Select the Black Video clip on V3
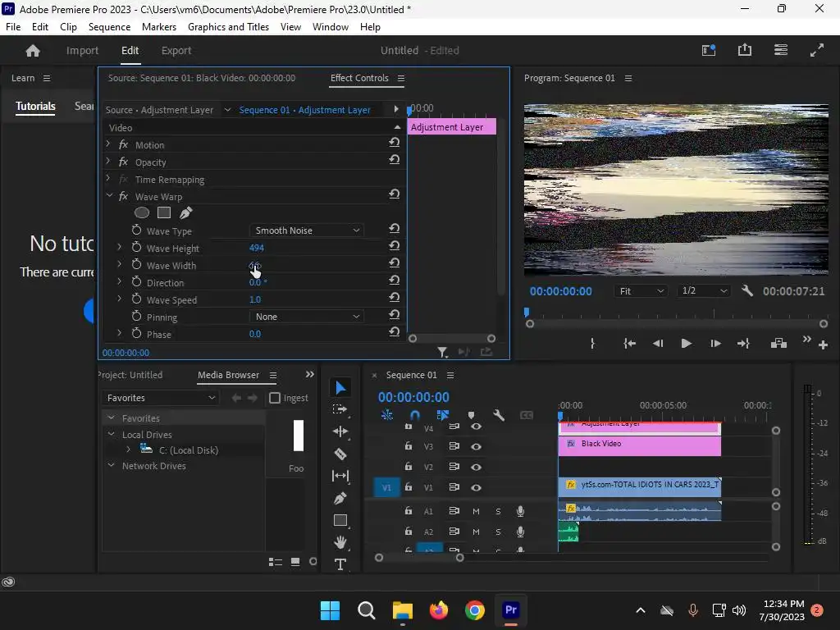Image resolution: width=840 pixels, height=630 pixels. click(x=640, y=445)
